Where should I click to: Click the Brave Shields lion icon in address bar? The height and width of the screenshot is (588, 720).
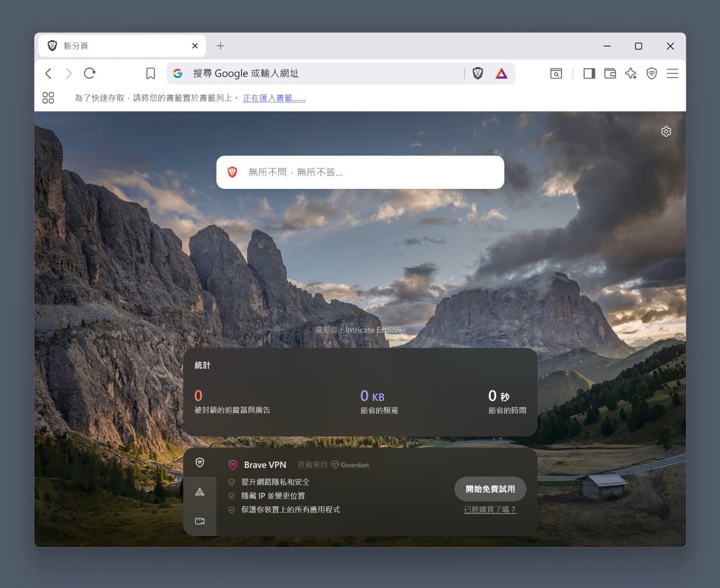tap(478, 73)
